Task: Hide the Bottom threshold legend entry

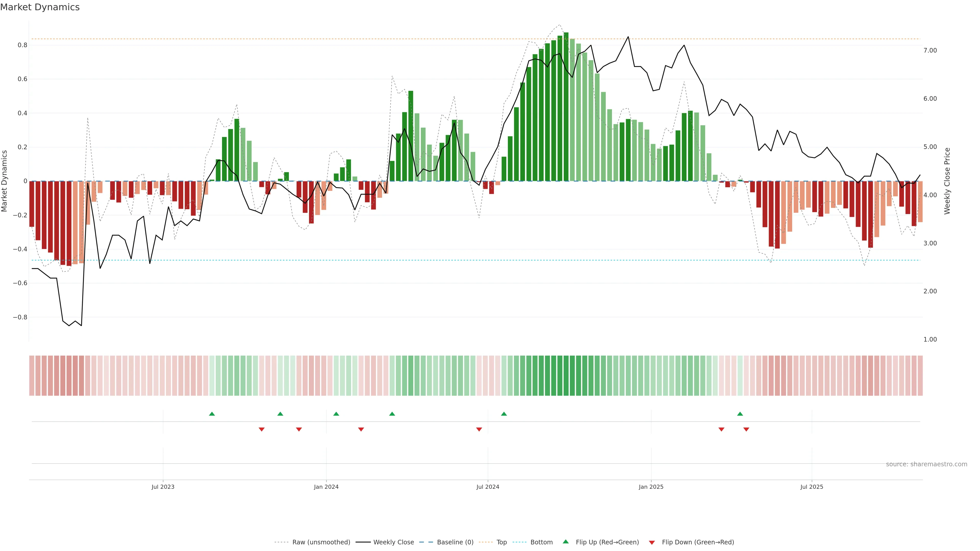Action: (541, 542)
